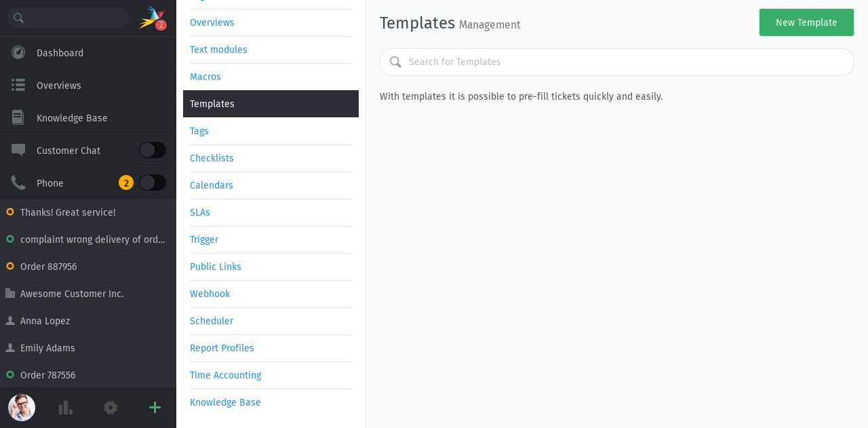Click the Customer Chat bubble icon

[x=18, y=150]
